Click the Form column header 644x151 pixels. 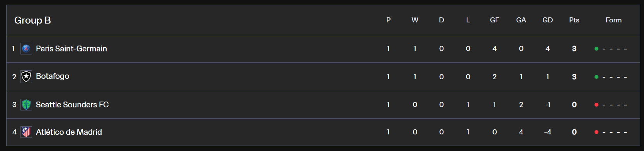pyautogui.click(x=613, y=20)
